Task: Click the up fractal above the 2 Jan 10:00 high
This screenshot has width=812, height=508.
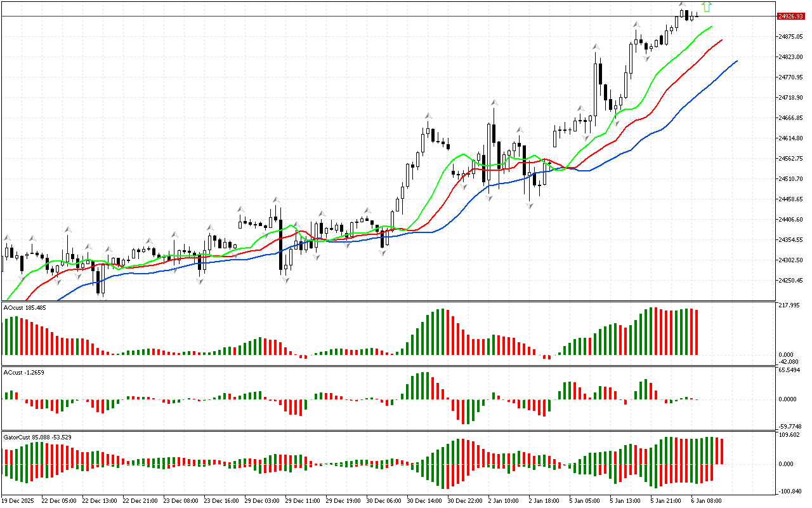Action: (494, 101)
